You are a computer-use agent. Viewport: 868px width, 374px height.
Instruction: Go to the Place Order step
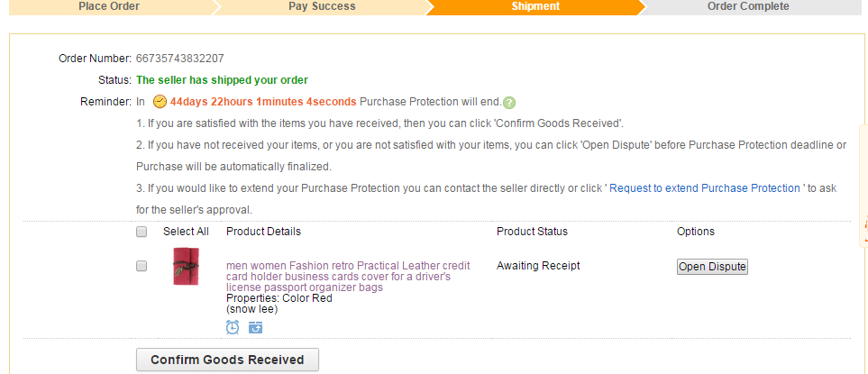(108, 6)
